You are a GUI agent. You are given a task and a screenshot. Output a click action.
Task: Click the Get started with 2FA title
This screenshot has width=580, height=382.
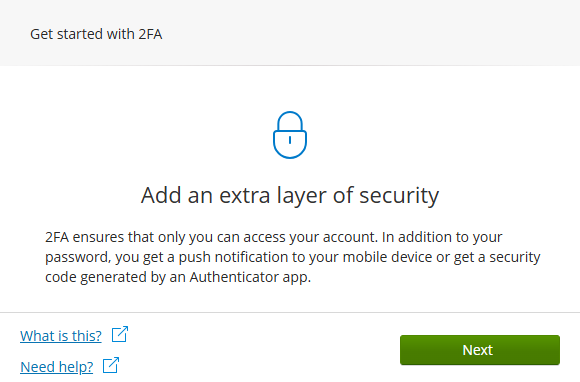(x=96, y=34)
